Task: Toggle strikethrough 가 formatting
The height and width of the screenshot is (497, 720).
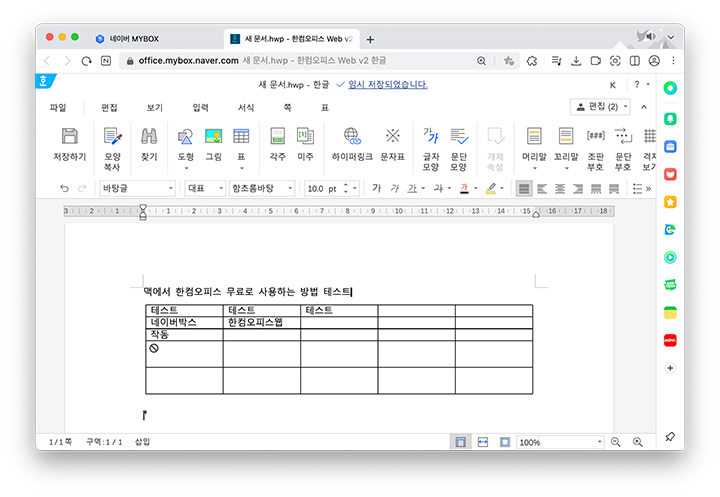Action: coord(438,188)
